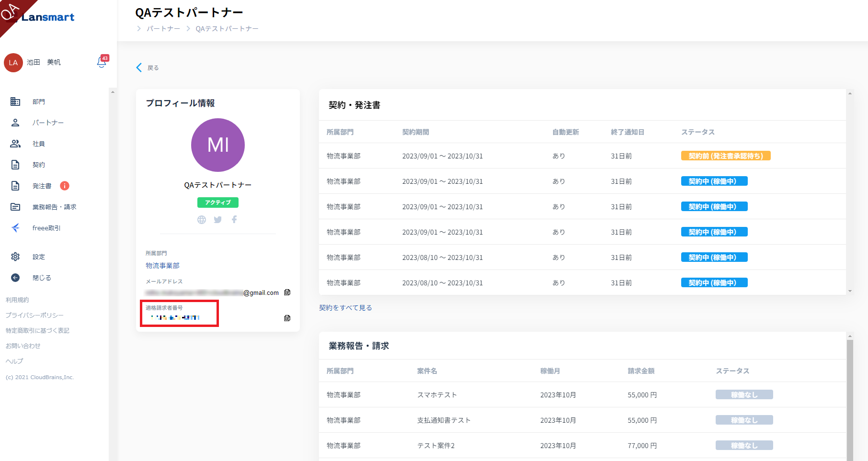
Task: Click the Facebook icon in profile
Action: tap(234, 219)
